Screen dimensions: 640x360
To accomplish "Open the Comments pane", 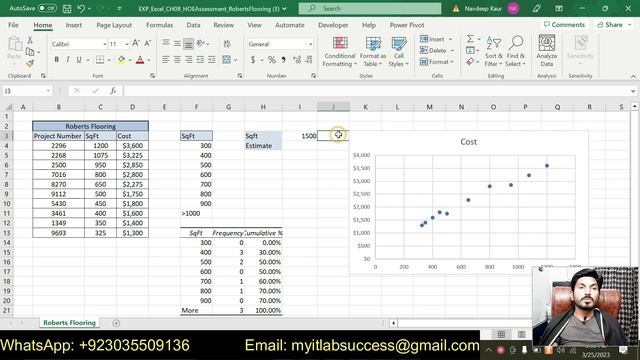I will point(564,25).
